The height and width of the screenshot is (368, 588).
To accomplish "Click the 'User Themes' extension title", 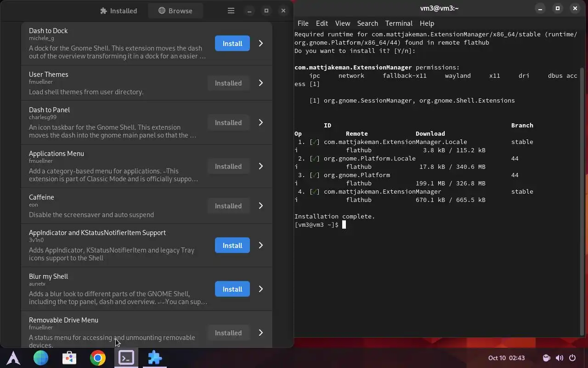I will 49,75.
